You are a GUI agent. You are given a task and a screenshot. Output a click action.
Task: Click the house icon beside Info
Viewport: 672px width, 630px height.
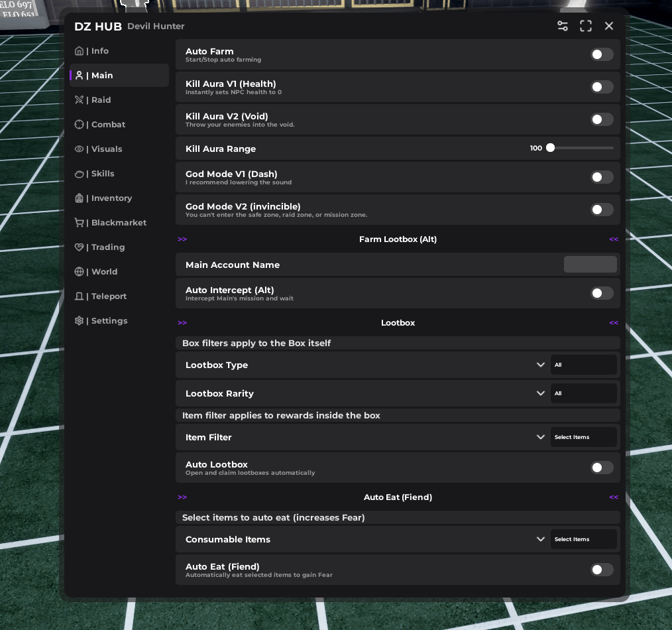point(79,51)
